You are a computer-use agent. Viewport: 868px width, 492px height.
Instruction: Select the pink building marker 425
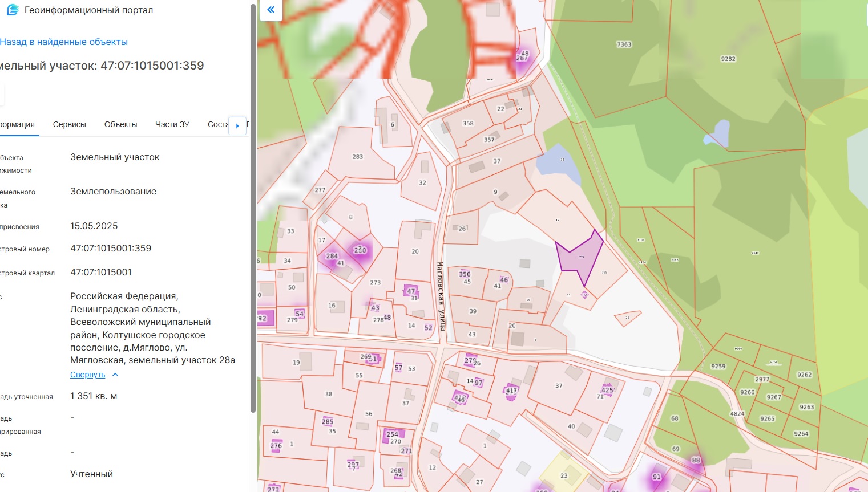click(x=607, y=390)
